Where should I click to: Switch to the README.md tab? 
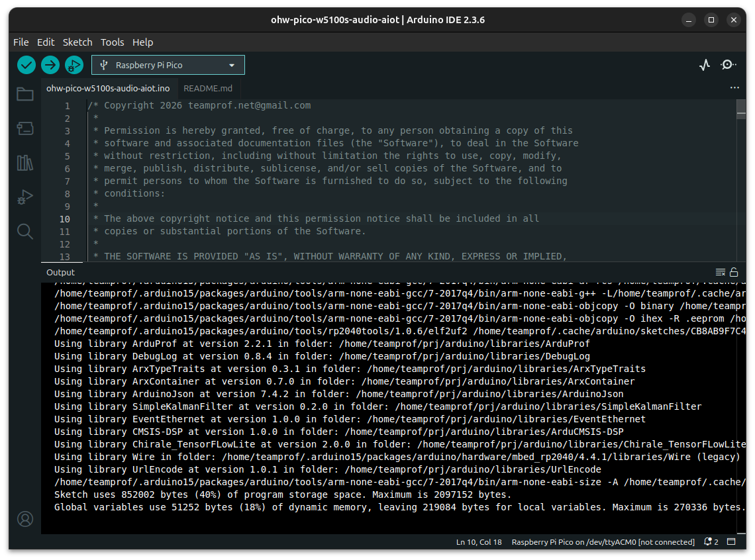pyautogui.click(x=208, y=88)
